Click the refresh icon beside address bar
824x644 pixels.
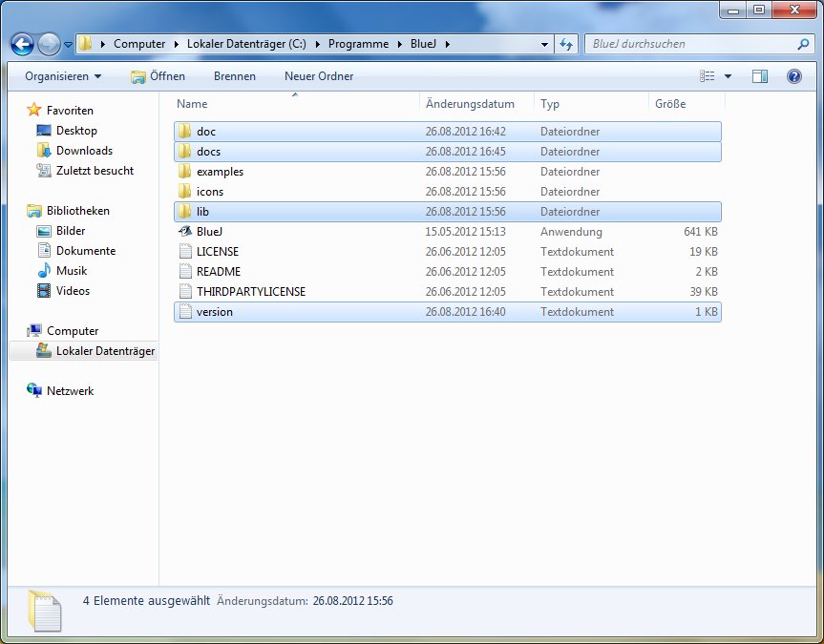coord(566,44)
